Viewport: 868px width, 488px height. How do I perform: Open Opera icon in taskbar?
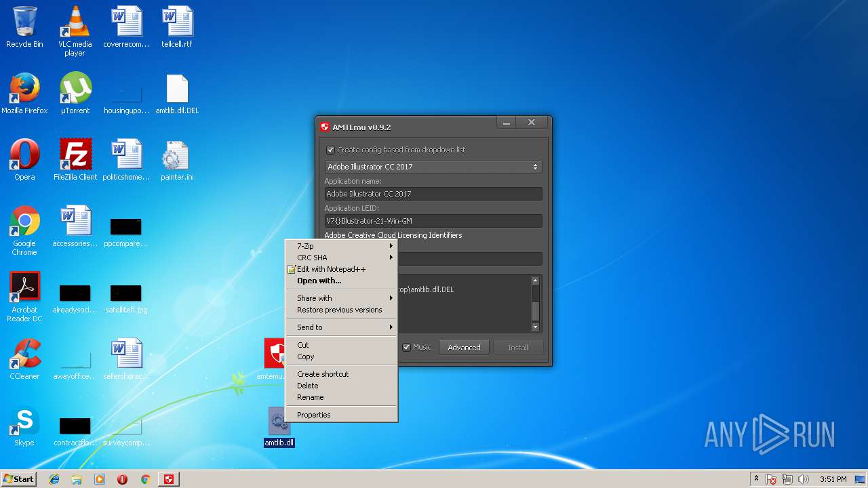pos(122,479)
